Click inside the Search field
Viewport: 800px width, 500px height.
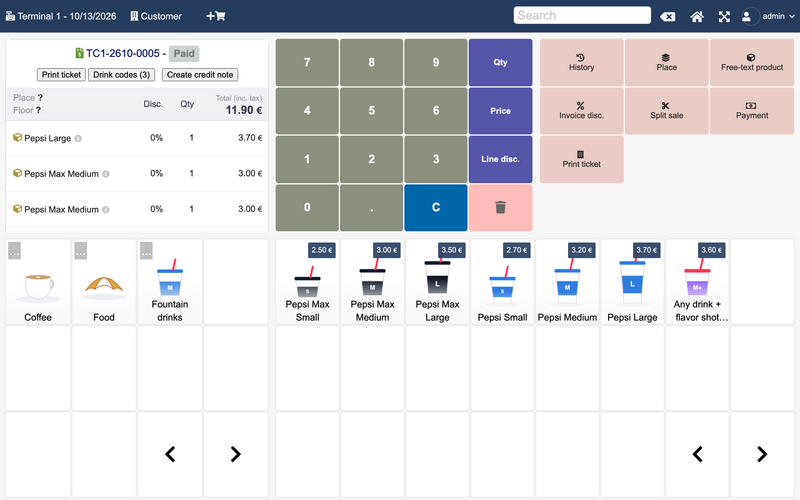pyautogui.click(x=582, y=15)
